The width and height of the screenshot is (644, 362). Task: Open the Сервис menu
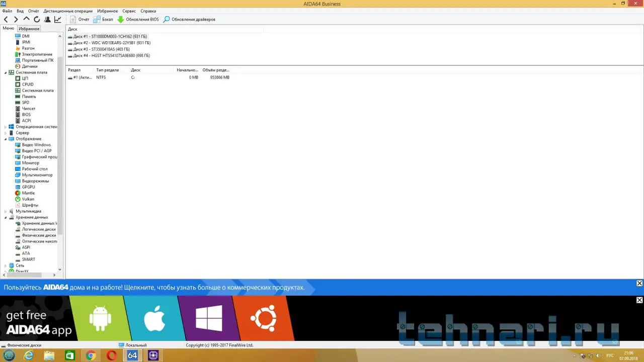coord(129,11)
